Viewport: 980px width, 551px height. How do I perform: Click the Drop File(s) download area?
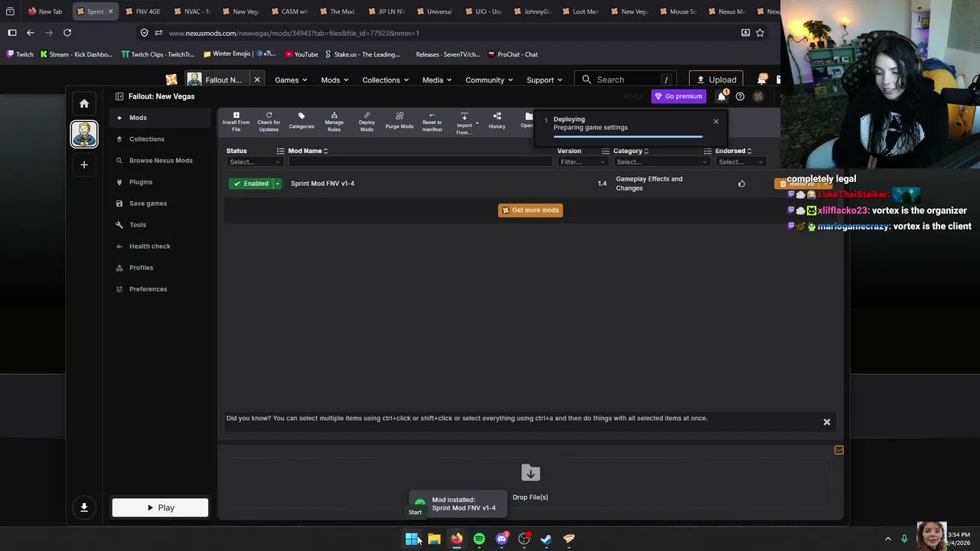click(x=531, y=483)
